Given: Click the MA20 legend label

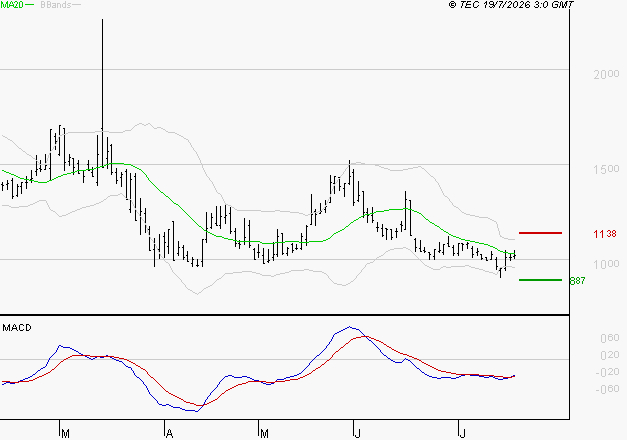Looking at the screenshot, I should (x=12, y=5).
